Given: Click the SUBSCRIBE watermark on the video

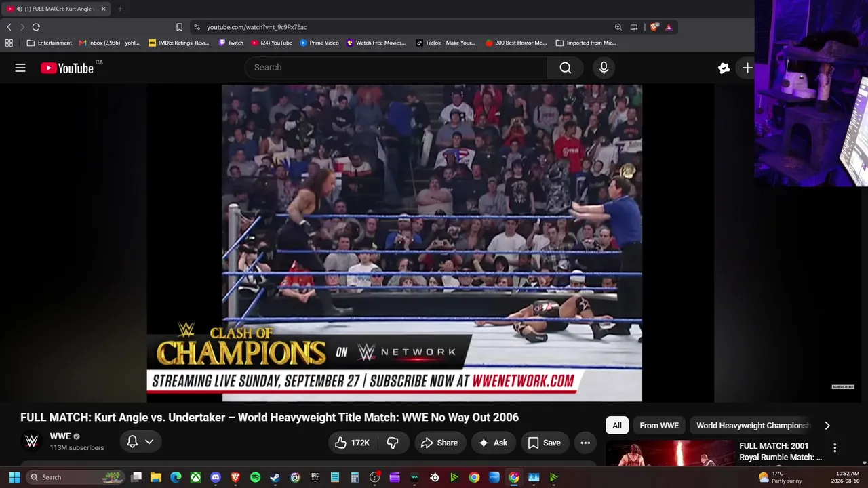Looking at the screenshot, I should 843,387.
